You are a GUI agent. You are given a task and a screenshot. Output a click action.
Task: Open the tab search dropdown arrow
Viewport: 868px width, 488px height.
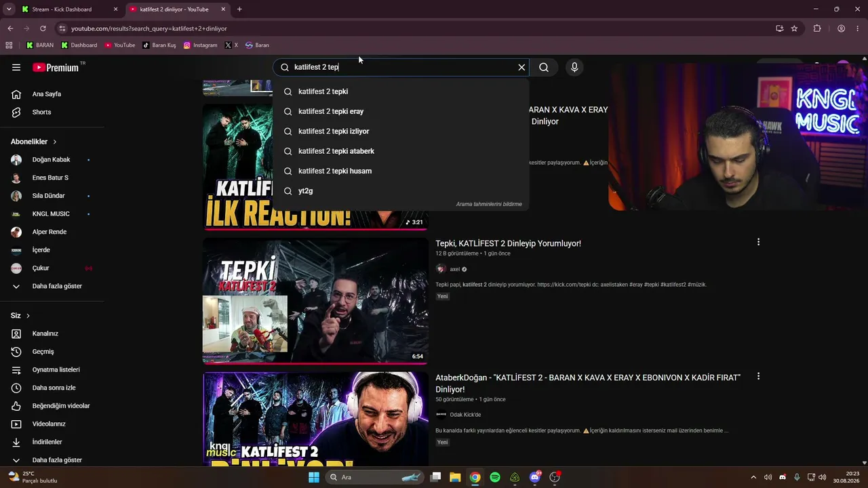(9, 9)
